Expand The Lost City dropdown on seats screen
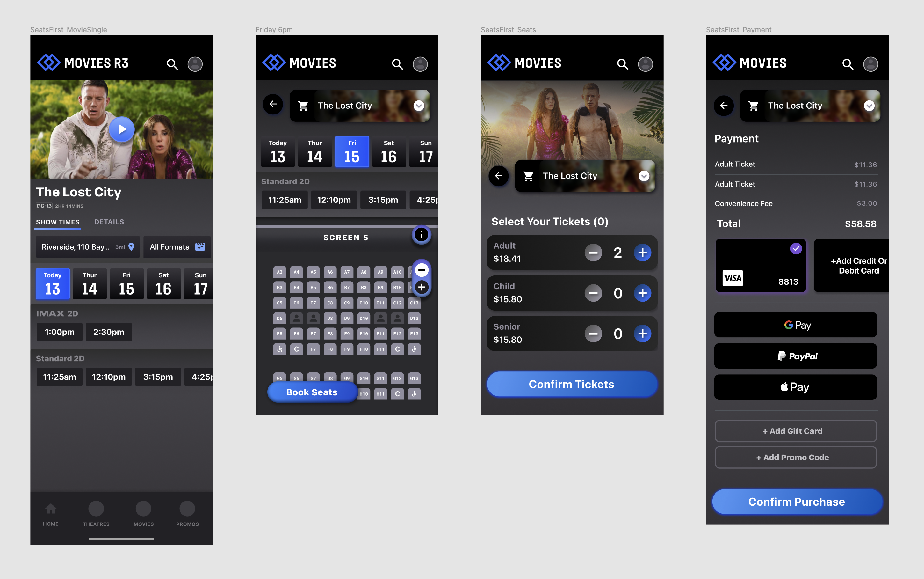This screenshot has height=579, width=924. 644,176
